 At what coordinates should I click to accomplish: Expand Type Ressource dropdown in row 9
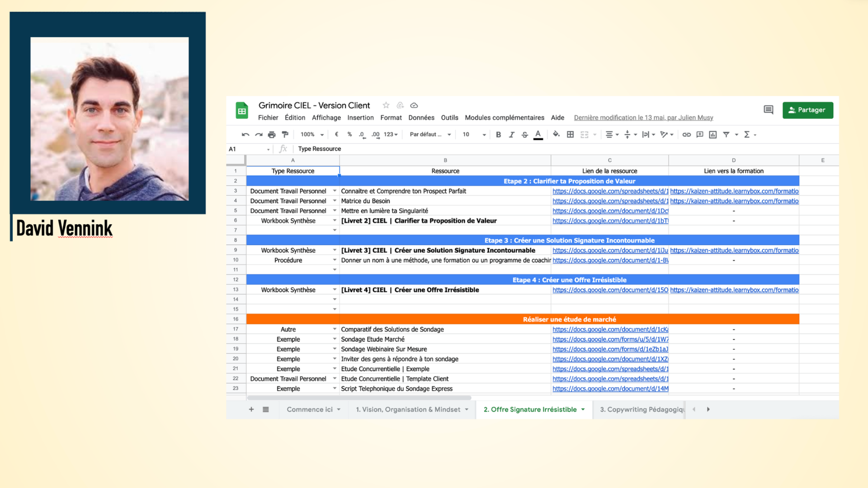tap(335, 250)
